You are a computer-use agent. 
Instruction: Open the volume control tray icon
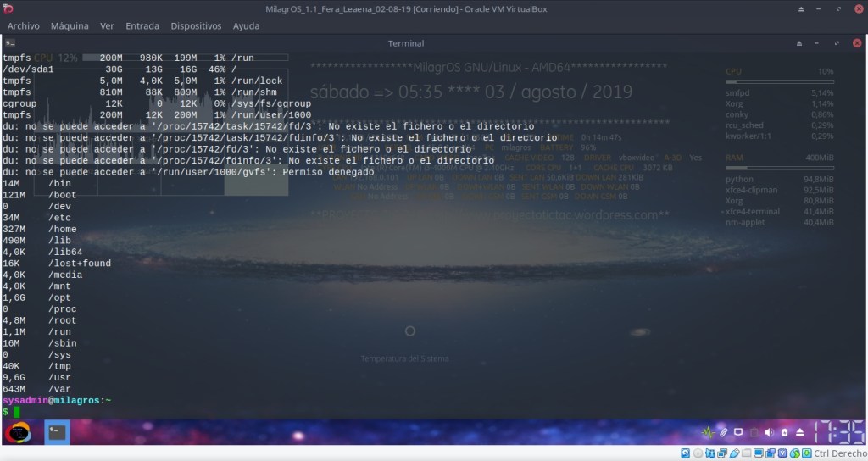click(x=769, y=432)
